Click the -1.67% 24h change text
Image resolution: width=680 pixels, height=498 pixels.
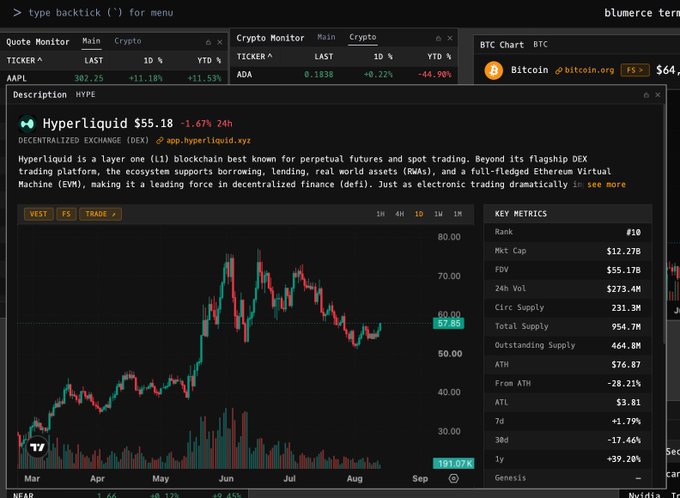pyautogui.click(x=206, y=124)
